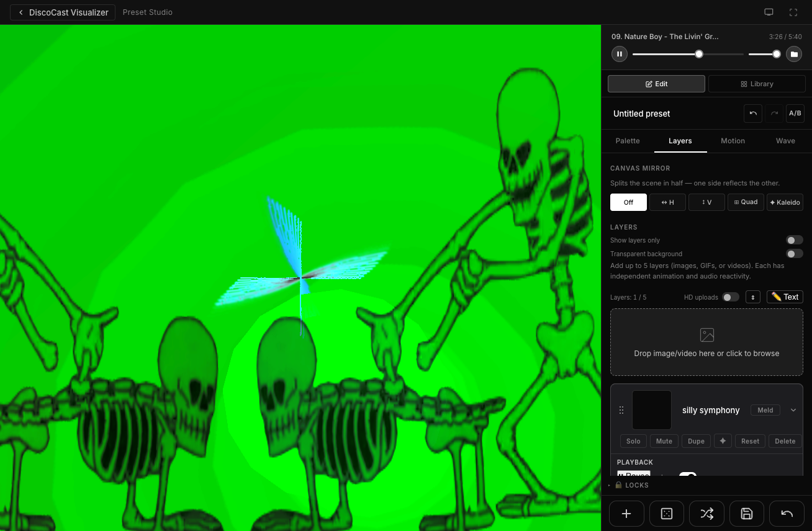Enable Show layers only
Image resolution: width=812 pixels, height=531 pixels.
tap(795, 240)
